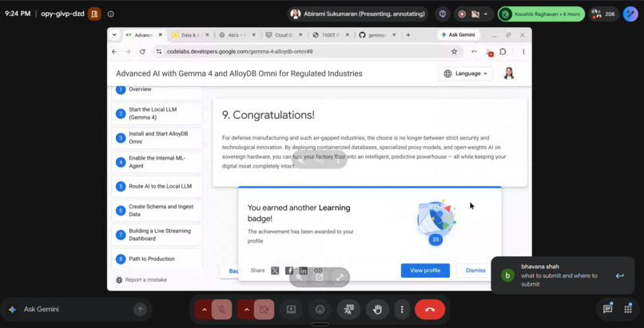Image resolution: width=644 pixels, height=328 pixels.
Task: Share badge on Facebook
Action: 289,271
